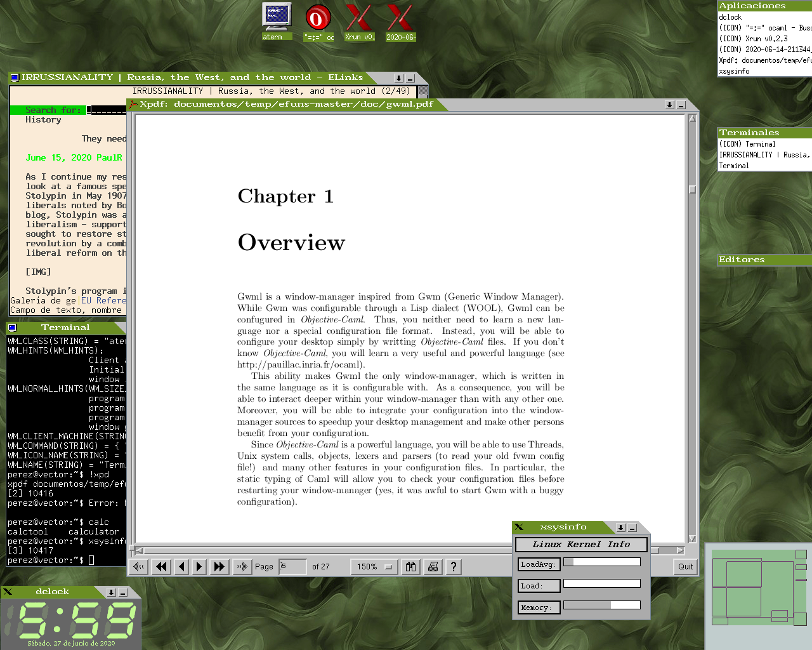Go to the next page in Xpdf

coord(199,566)
